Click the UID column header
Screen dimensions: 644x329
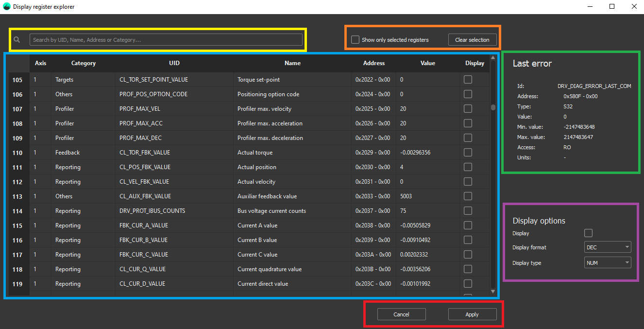tap(174, 63)
